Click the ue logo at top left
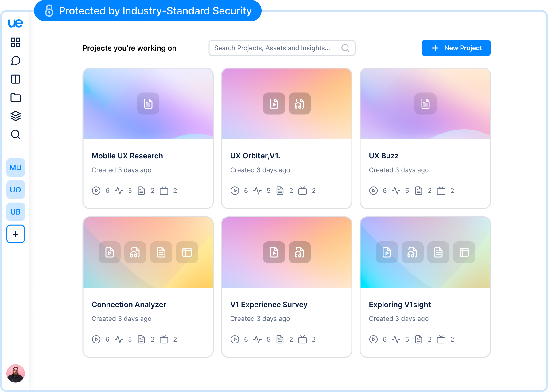Screen dimensions: 548x392 tap(16, 23)
